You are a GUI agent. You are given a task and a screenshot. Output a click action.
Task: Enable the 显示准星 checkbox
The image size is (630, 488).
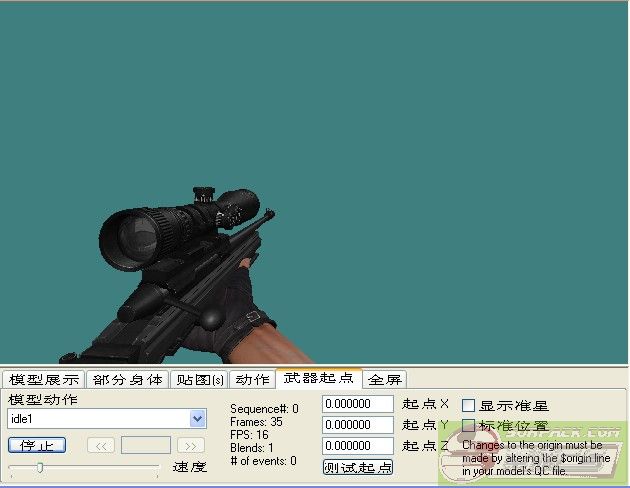(468, 406)
